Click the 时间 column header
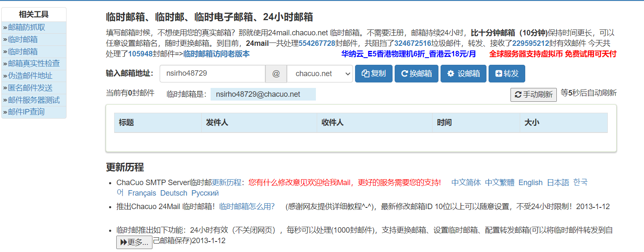The height and width of the screenshot is (252, 644). (444, 123)
